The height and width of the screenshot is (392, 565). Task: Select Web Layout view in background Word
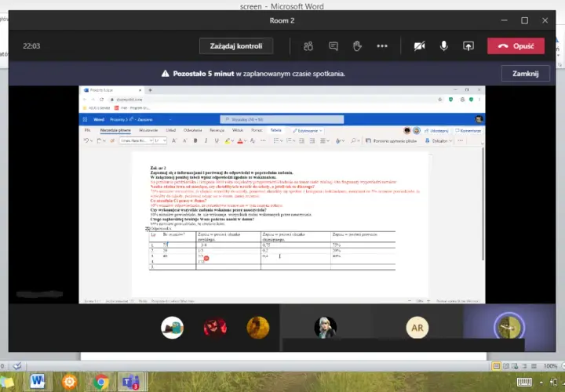point(515,366)
